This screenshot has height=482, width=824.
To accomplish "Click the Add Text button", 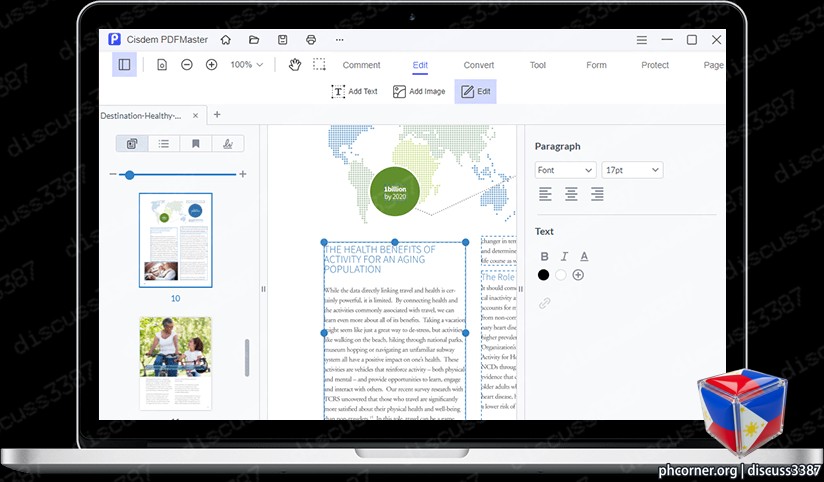I will [x=354, y=91].
